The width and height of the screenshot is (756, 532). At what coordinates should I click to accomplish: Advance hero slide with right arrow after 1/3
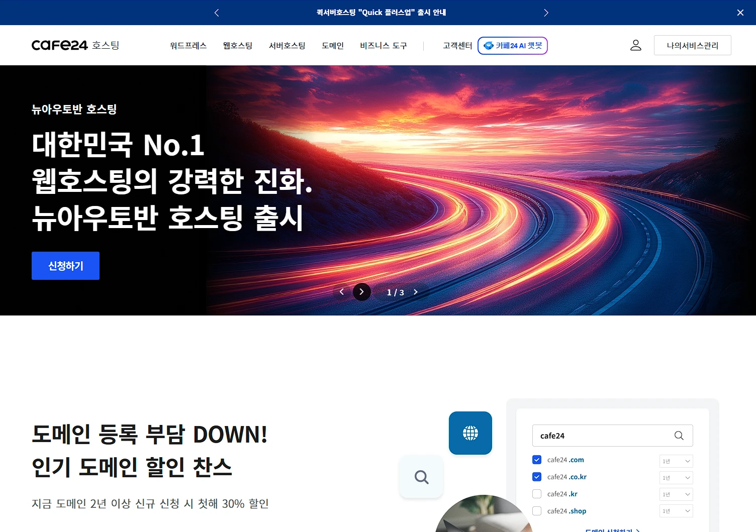tap(416, 292)
